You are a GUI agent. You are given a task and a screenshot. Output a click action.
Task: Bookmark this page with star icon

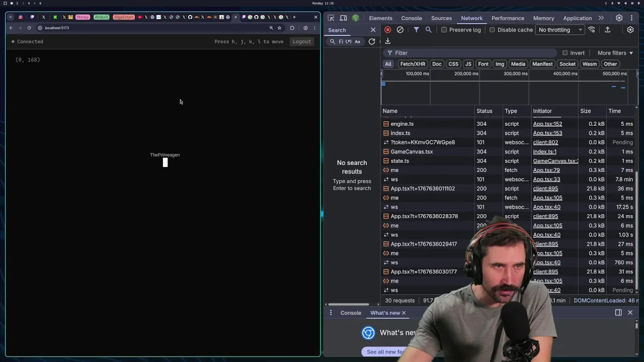pos(279,28)
